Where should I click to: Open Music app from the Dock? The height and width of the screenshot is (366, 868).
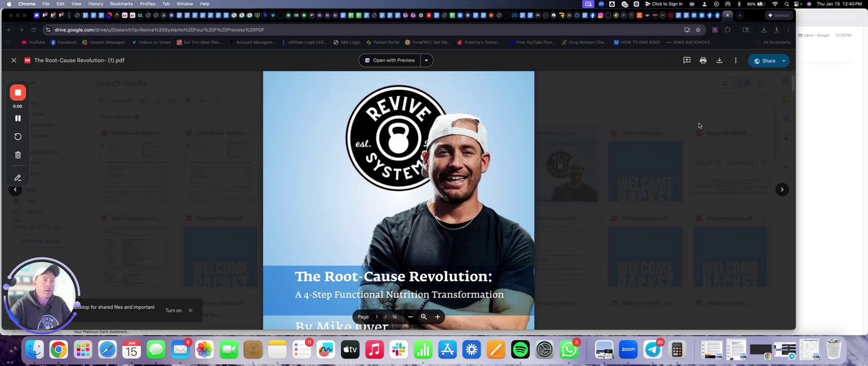click(374, 350)
